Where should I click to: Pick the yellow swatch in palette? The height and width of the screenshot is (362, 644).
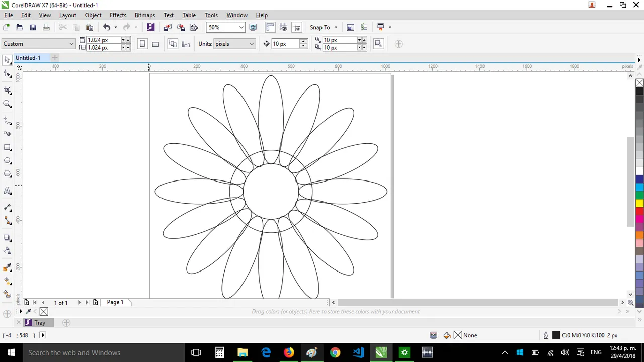(x=639, y=203)
